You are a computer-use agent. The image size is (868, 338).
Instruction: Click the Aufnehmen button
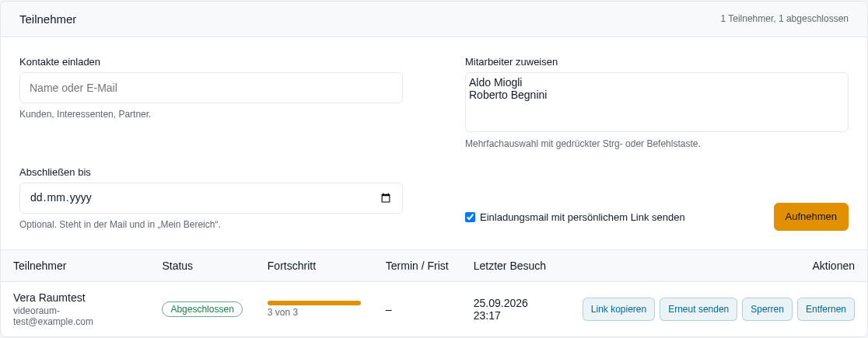pos(811,217)
